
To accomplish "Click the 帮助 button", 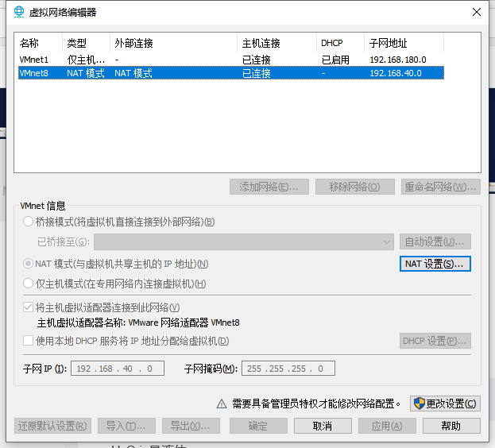I will click(x=451, y=426).
